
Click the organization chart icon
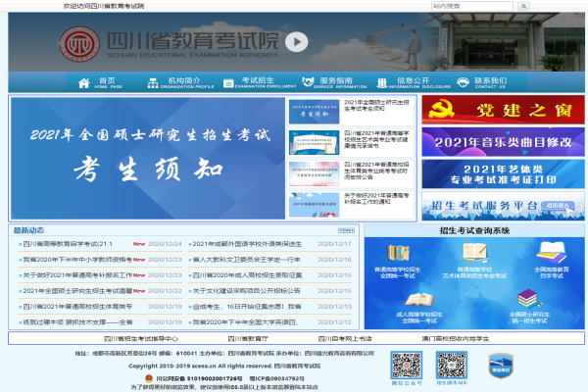153,83
